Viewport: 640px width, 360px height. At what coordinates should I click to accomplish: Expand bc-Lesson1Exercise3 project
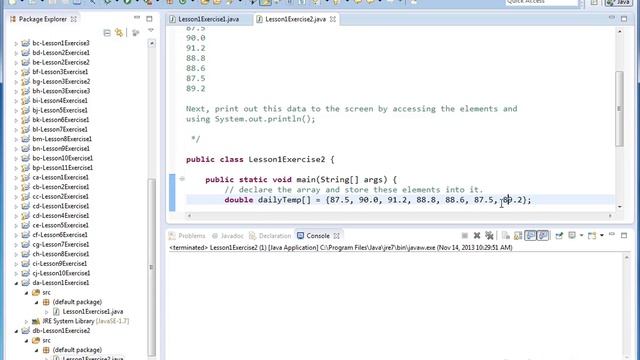pos(16,43)
